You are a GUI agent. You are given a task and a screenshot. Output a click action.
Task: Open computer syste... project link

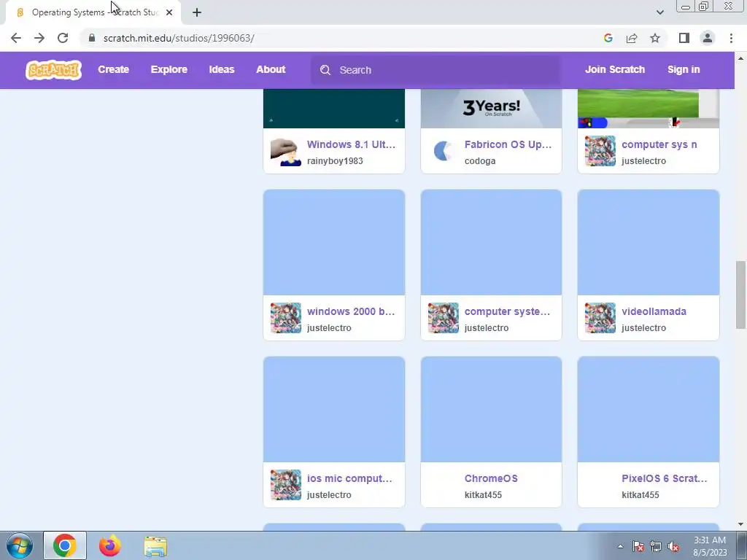coord(508,311)
